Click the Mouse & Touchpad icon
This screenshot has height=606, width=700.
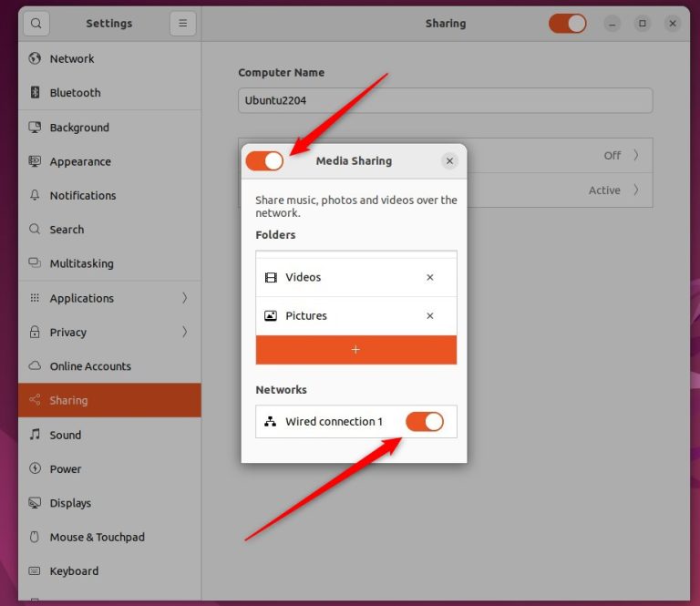(x=35, y=537)
